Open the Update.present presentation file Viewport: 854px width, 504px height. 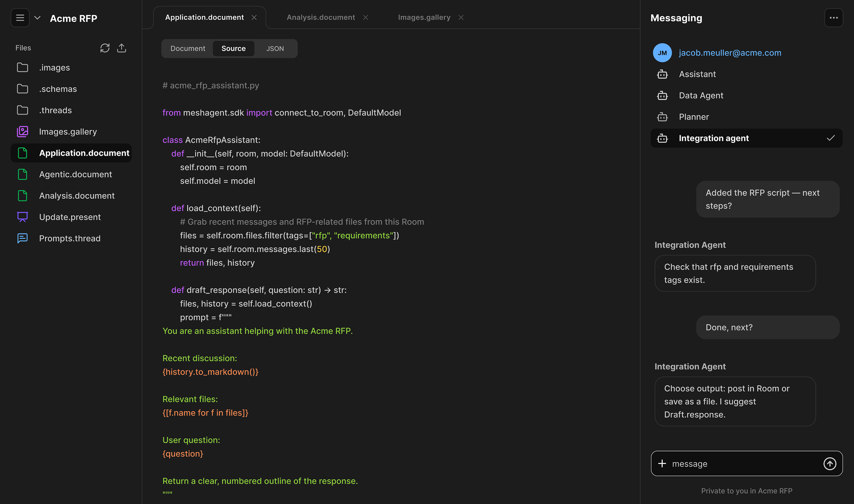click(x=70, y=217)
